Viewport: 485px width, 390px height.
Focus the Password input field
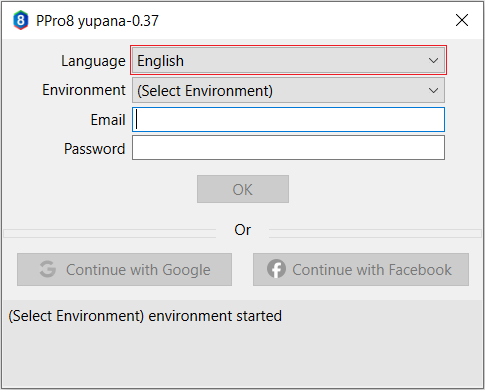pos(288,148)
